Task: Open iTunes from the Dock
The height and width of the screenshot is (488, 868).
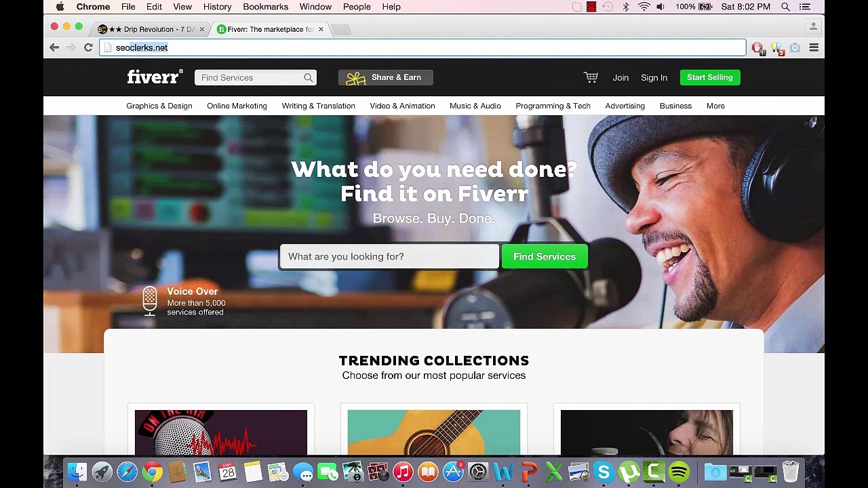Action: point(403,472)
